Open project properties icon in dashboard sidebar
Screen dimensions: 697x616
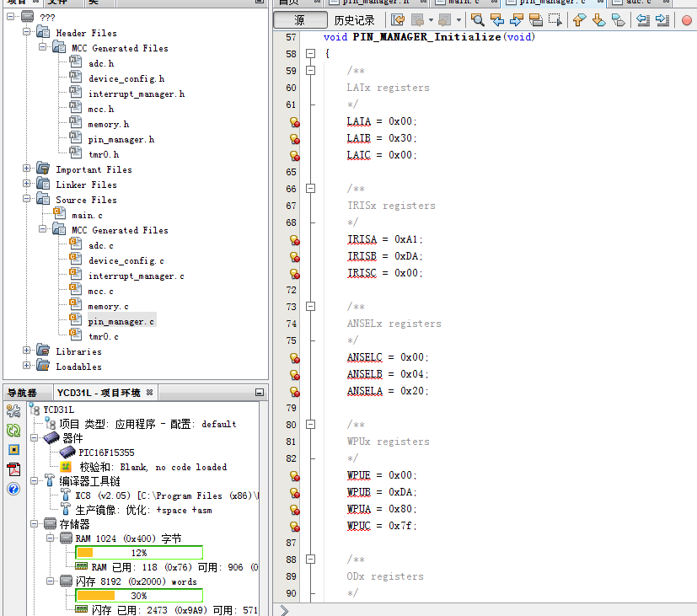click(x=13, y=410)
